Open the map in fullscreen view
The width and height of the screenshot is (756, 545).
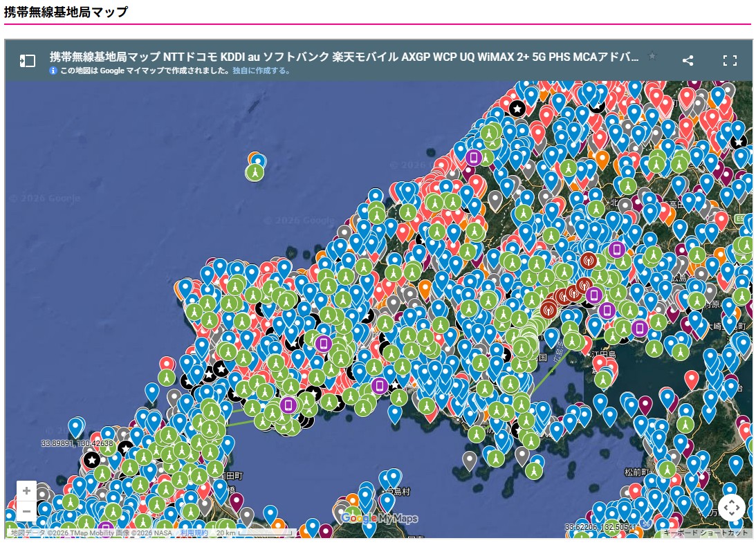pos(730,61)
